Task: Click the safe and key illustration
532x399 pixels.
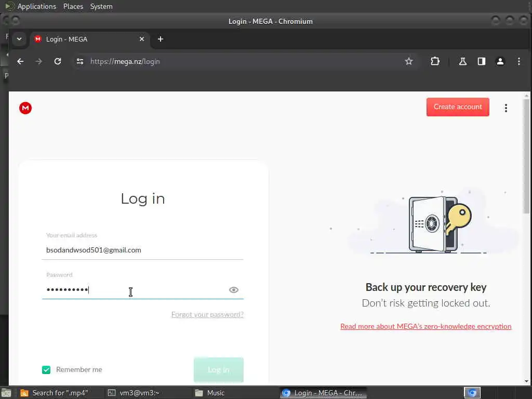Action: pos(440,224)
